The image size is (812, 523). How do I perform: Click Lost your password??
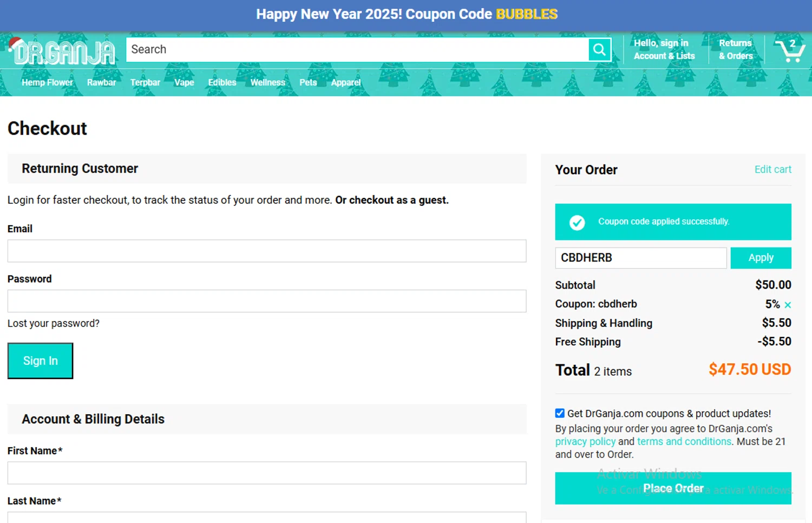click(x=54, y=323)
